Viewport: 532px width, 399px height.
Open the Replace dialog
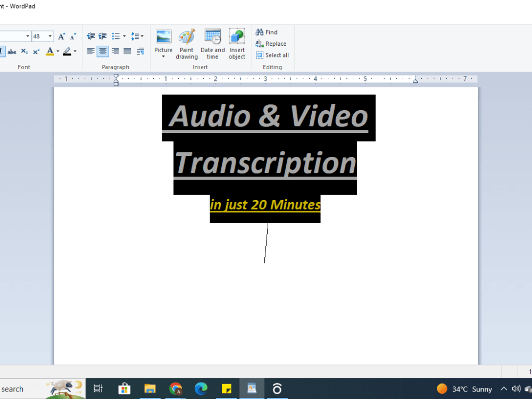tap(271, 44)
